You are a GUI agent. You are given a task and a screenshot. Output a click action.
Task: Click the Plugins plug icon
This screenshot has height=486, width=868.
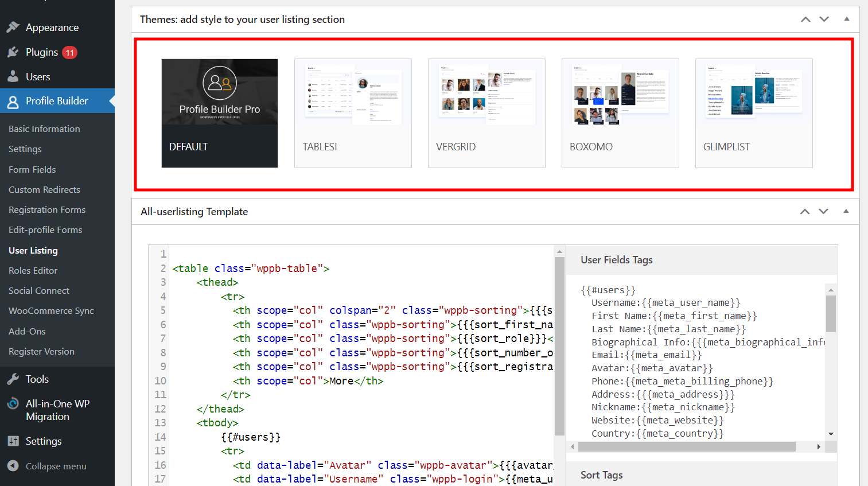(13, 52)
